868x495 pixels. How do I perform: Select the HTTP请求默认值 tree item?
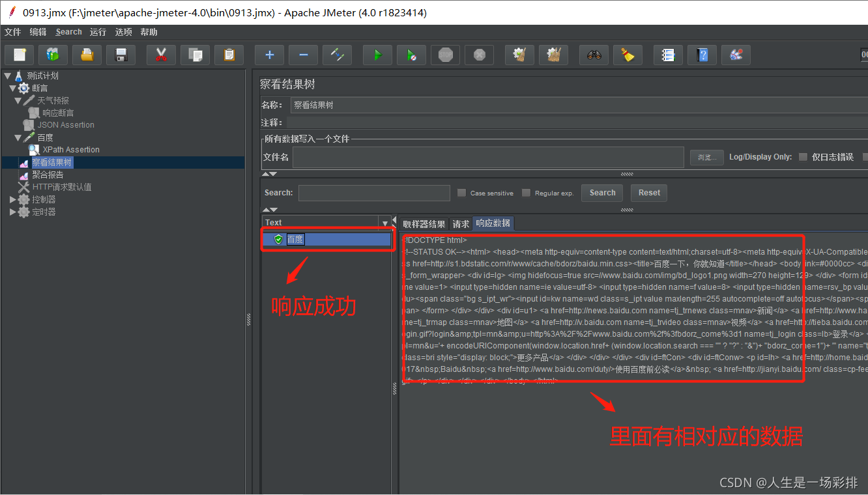(x=62, y=187)
